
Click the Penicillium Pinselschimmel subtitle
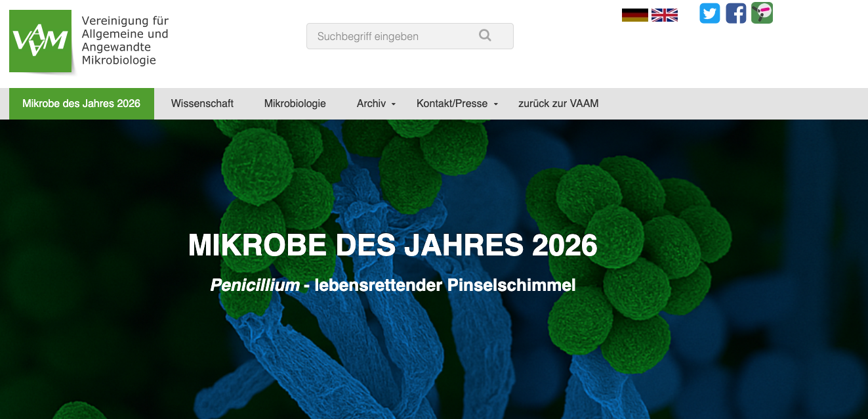(x=392, y=285)
